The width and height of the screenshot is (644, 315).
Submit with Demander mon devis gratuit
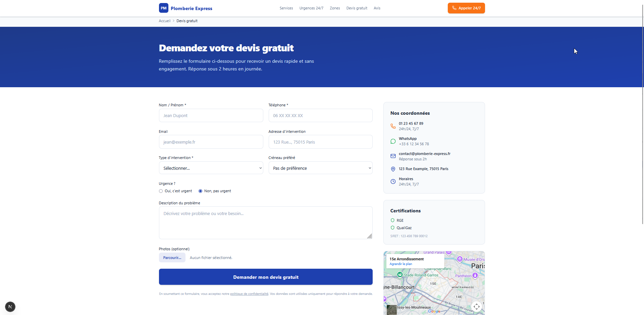266,277
